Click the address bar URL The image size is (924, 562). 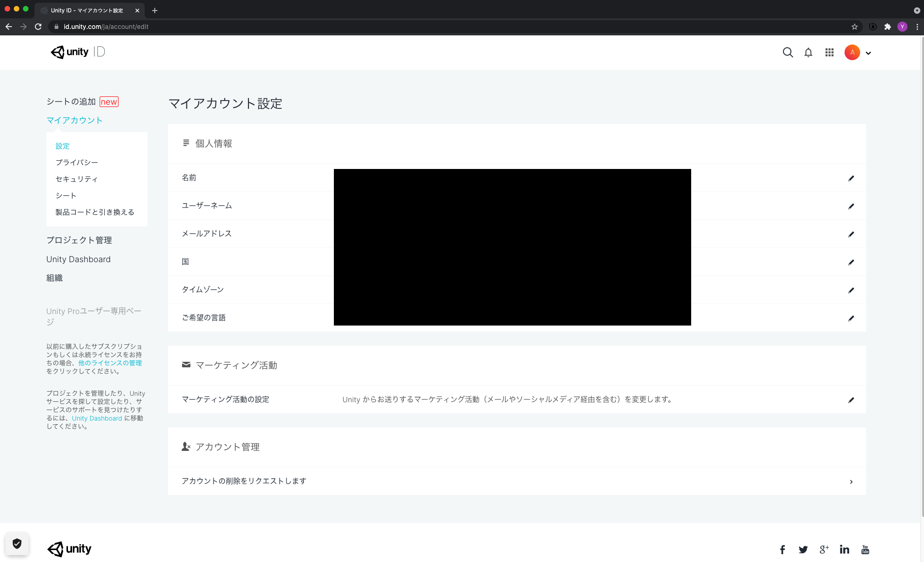[106, 27]
